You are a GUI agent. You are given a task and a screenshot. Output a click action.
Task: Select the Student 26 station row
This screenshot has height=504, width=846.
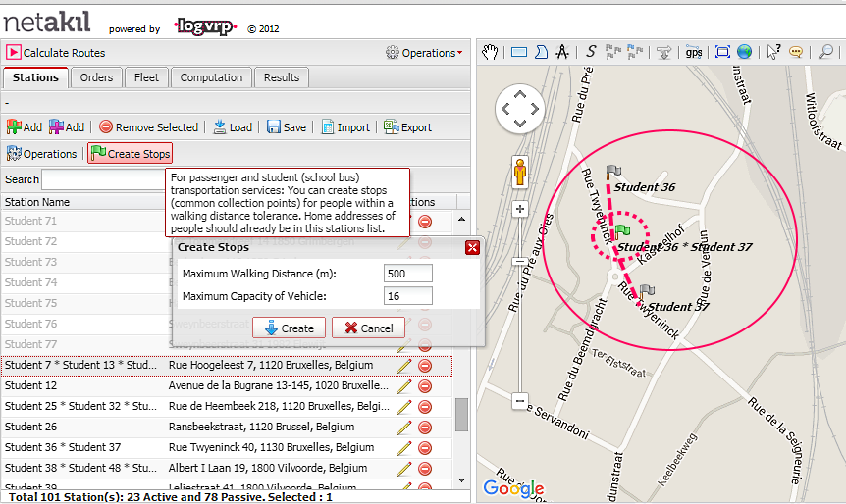pos(227,427)
